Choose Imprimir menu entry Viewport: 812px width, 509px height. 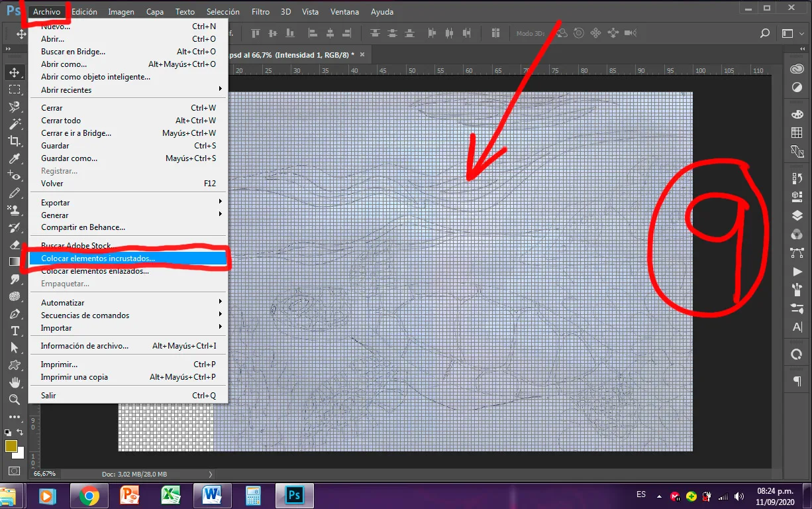pos(128,365)
